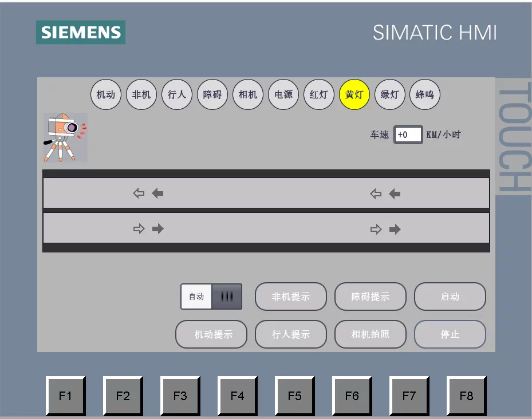Click the SIMATIC HMI title text
Image resolution: width=532 pixels, height=419 pixels.
[x=435, y=33]
